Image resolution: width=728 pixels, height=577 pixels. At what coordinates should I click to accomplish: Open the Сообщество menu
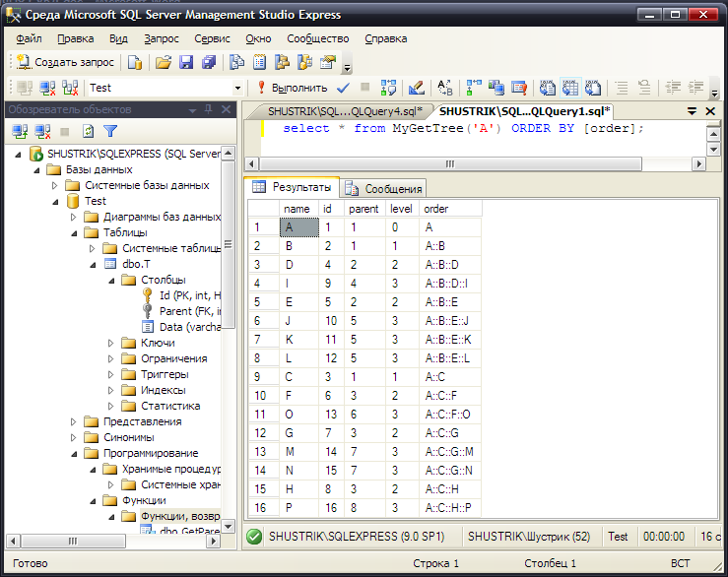318,38
